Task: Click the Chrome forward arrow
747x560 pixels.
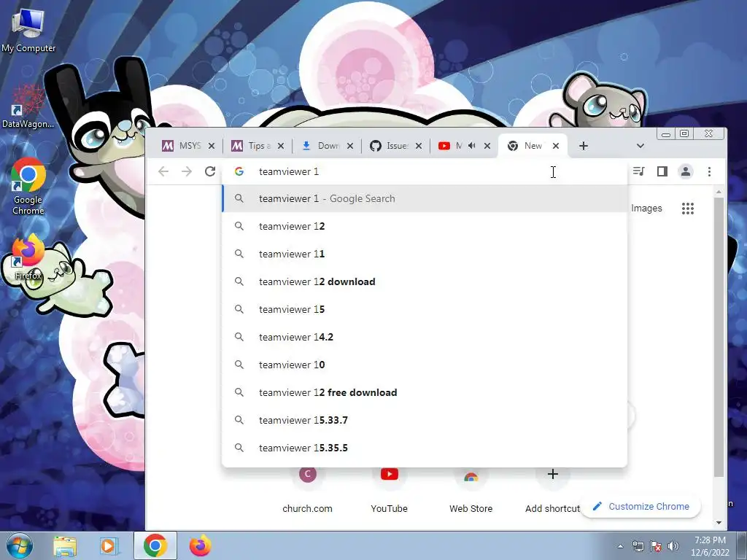Action: click(187, 171)
